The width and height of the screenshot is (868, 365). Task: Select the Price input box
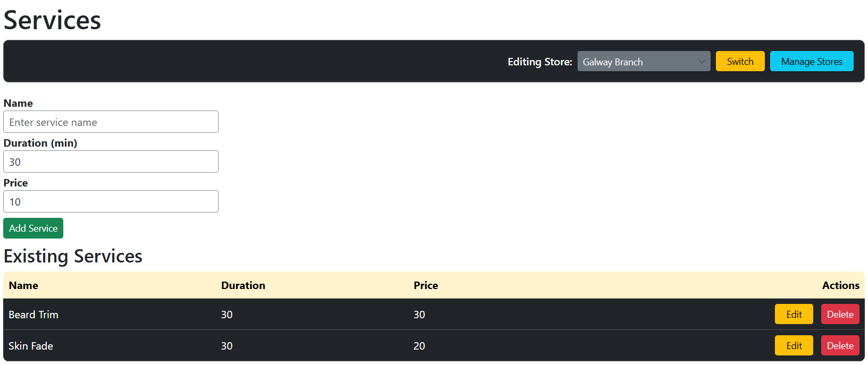[x=111, y=202]
